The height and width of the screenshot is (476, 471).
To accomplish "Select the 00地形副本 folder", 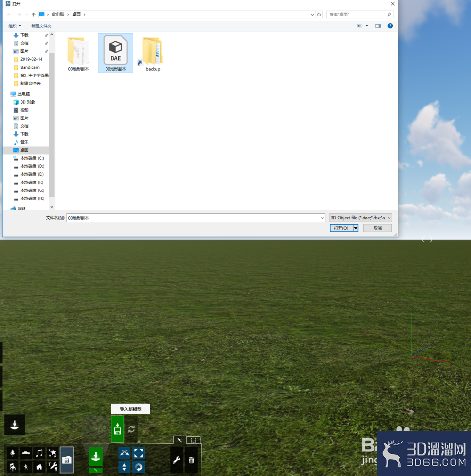I will [x=78, y=54].
